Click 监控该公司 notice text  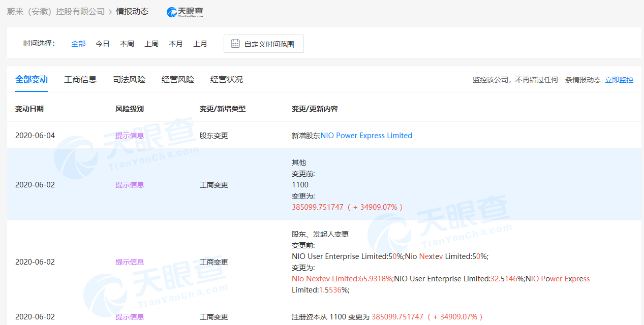[x=537, y=80]
